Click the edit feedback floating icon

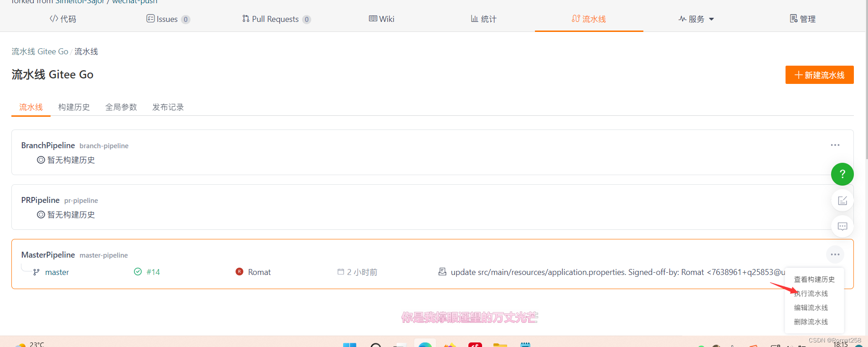(842, 201)
